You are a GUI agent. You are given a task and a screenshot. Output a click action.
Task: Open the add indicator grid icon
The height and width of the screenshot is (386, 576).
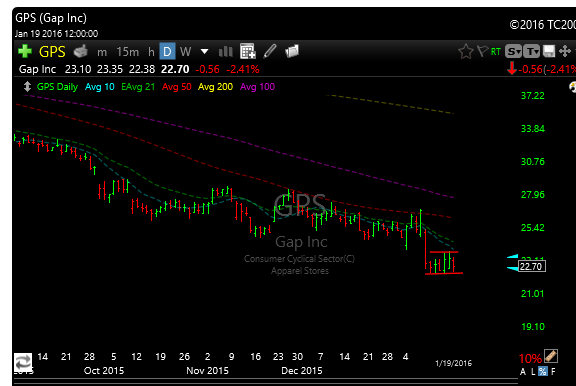point(248,51)
